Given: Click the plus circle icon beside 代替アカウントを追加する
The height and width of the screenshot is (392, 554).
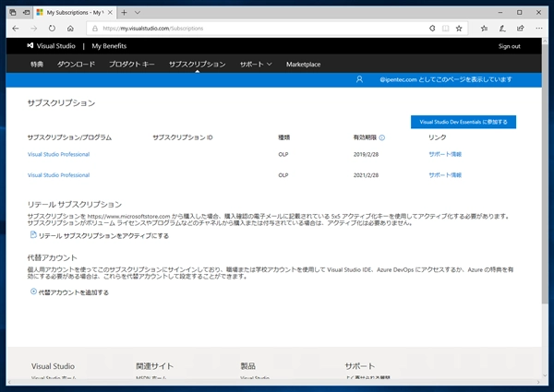Looking at the screenshot, I should (33, 291).
